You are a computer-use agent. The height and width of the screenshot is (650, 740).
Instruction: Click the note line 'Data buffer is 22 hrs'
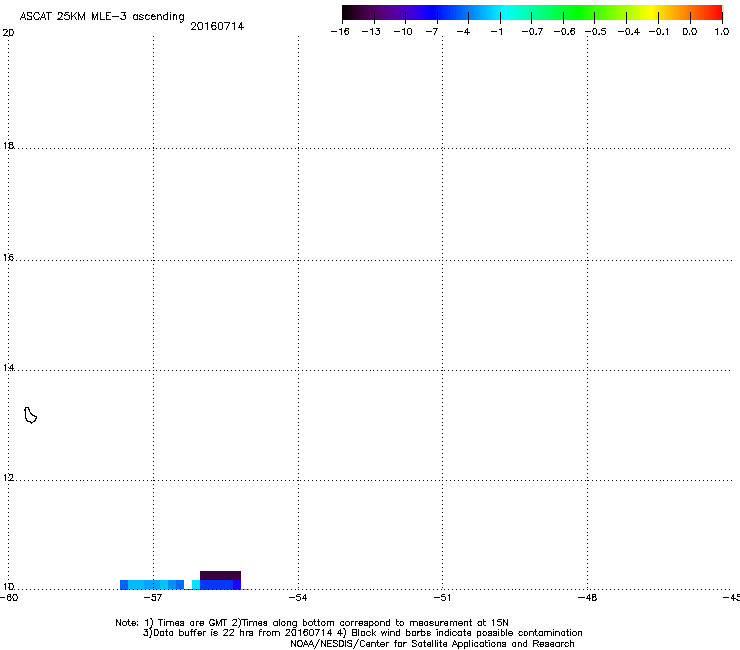(x=362, y=633)
